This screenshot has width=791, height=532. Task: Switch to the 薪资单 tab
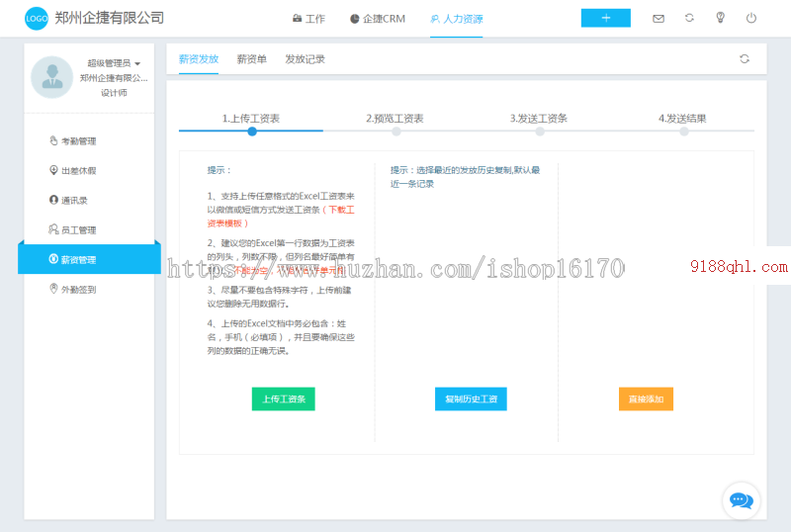(x=251, y=59)
